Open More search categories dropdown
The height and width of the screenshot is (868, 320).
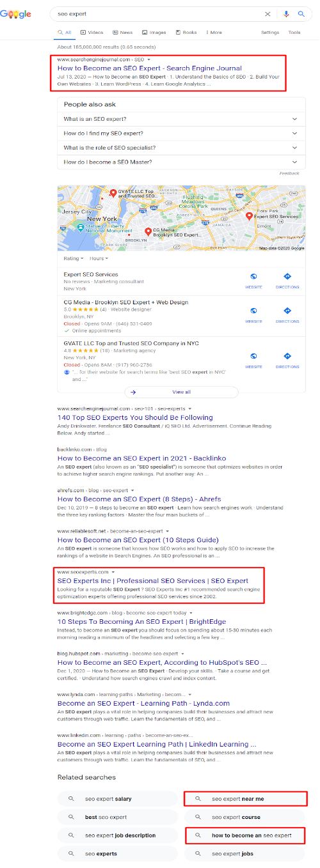click(x=213, y=32)
